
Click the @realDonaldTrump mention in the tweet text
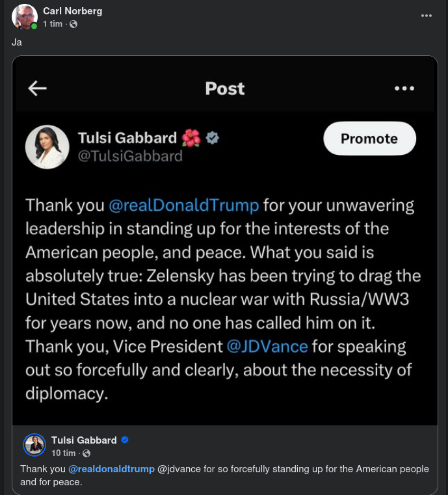tap(183, 206)
